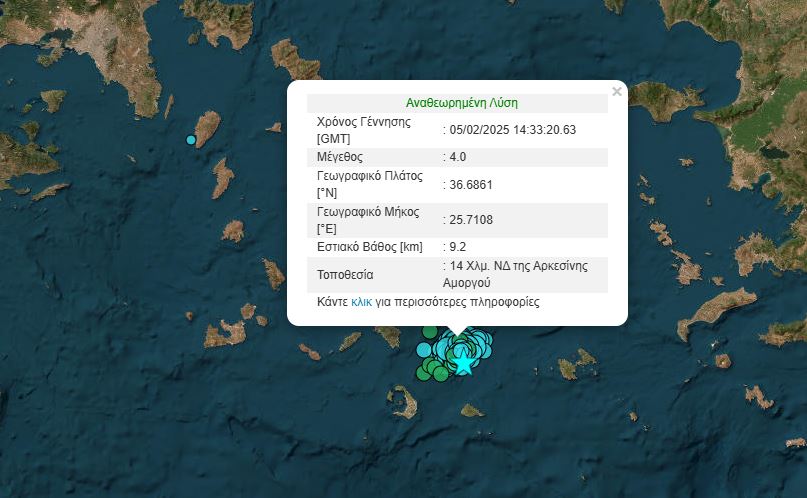Click the "Τοποθεσία" row label
This screenshot has width=807, height=498.
[x=345, y=274]
